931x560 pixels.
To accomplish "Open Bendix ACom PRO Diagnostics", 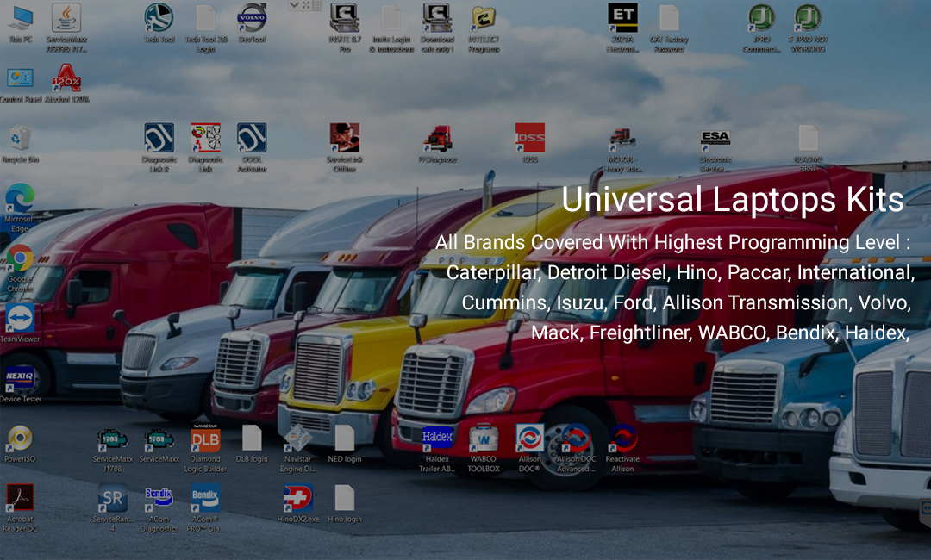I will click(x=205, y=507).
